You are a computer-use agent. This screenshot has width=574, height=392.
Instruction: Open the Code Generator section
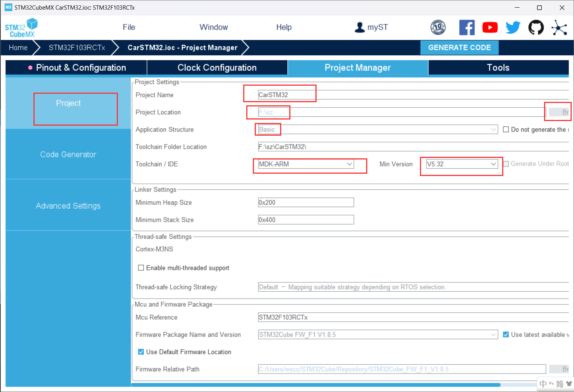(68, 154)
